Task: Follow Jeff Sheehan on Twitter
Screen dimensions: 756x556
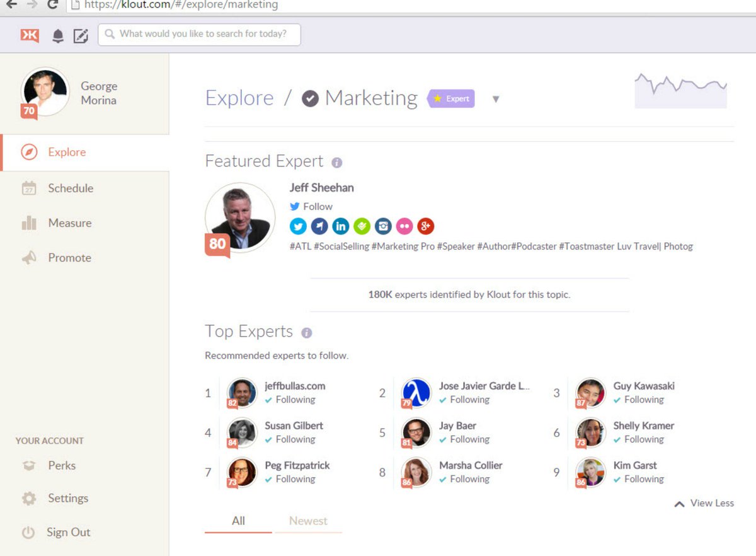Action: [x=311, y=206]
